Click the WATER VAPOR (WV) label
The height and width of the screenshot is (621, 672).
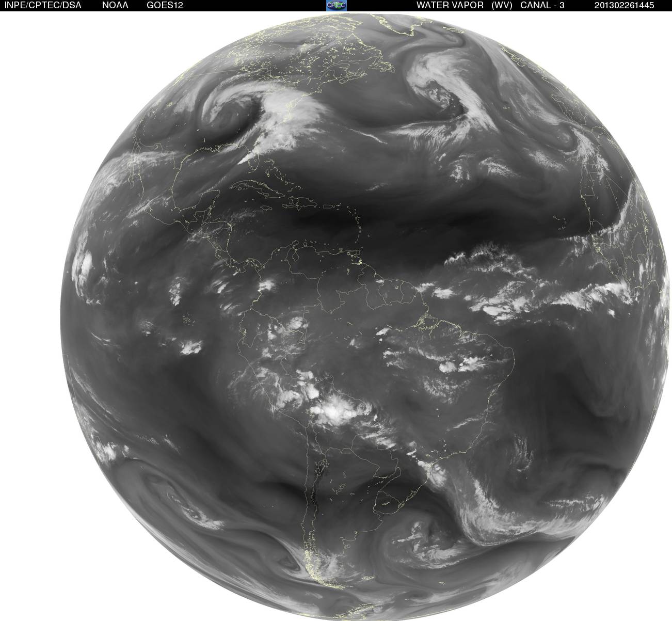pos(464,5)
